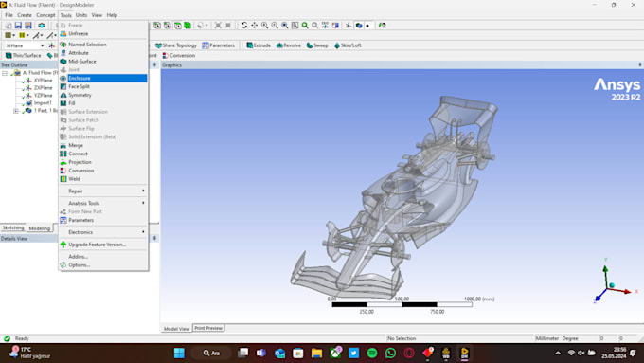Choose Conversion in the Tools dropdown list
The height and width of the screenshot is (363, 644).
[103, 171]
